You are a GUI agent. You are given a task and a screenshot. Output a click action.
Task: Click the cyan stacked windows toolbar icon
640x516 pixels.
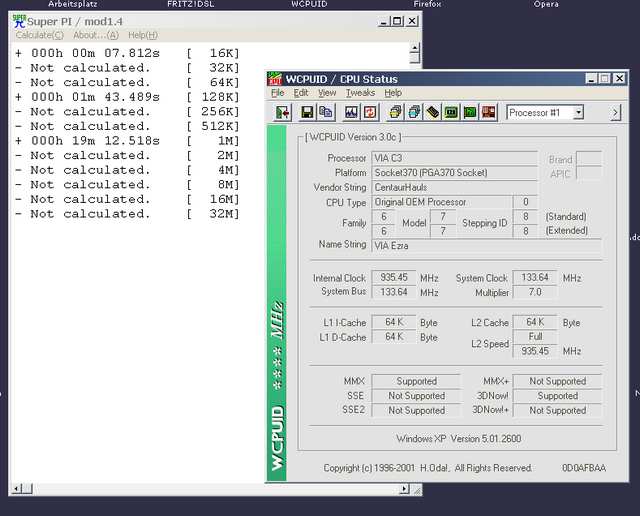(414, 112)
